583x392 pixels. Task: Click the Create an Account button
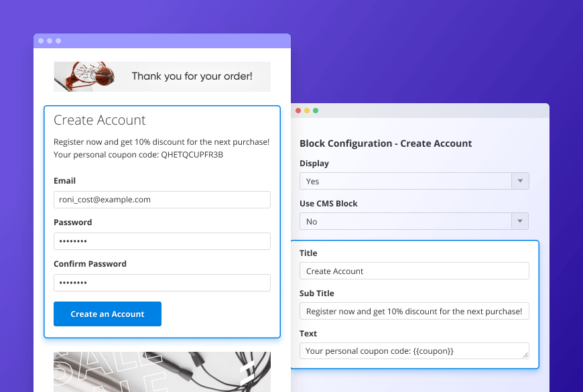(x=107, y=314)
